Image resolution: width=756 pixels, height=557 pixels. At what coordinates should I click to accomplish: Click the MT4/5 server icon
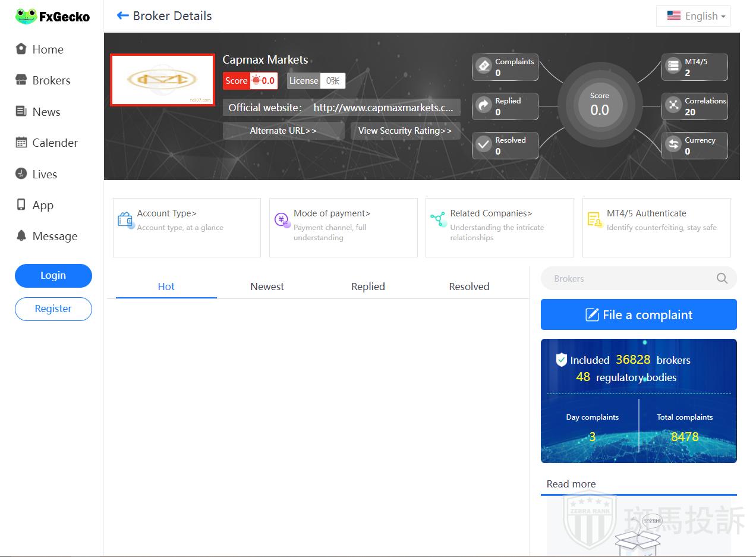point(673,65)
